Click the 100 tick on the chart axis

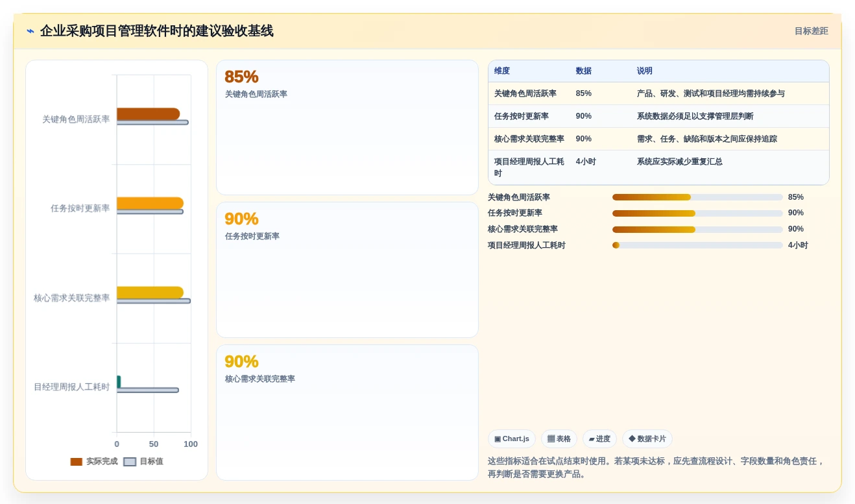[x=191, y=444]
